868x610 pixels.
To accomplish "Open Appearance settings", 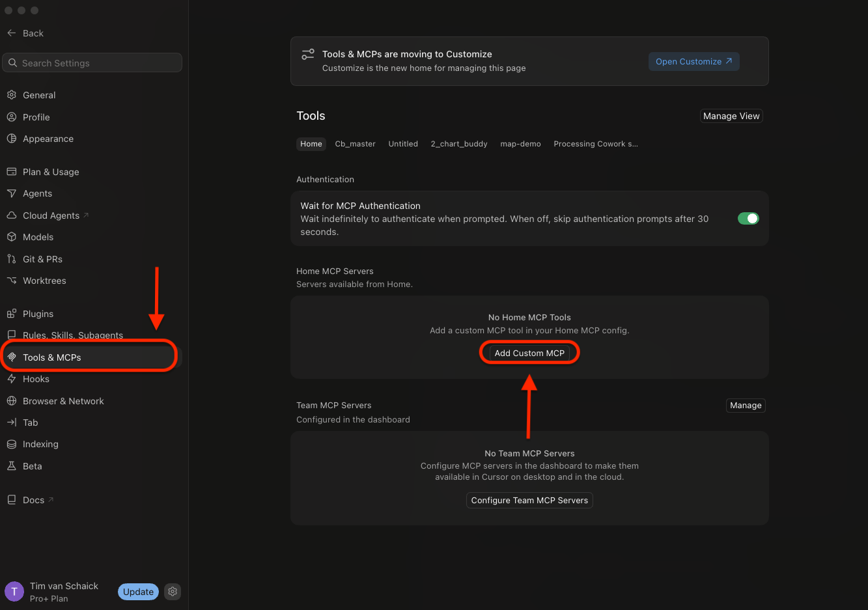I will click(48, 139).
